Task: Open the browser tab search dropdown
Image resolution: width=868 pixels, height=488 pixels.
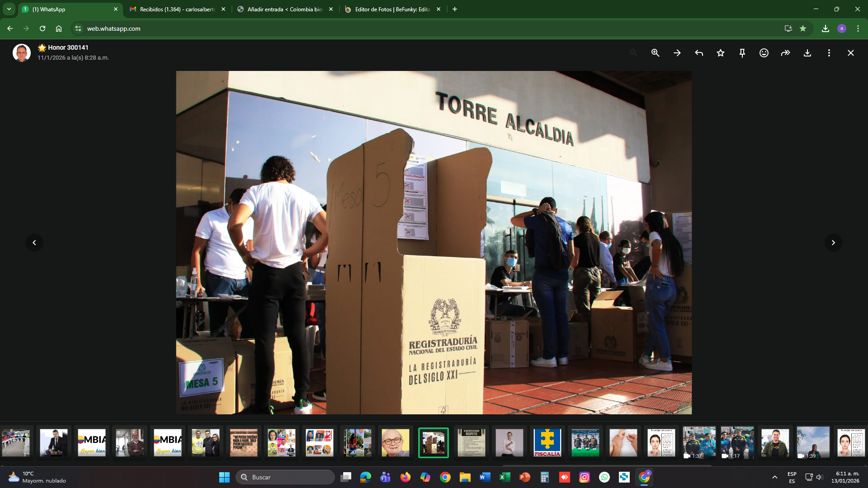Action: [x=9, y=9]
